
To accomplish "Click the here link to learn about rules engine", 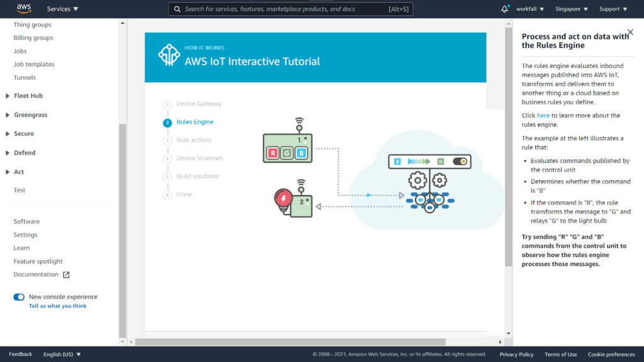I will pyautogui.click(x=543, y=115).
